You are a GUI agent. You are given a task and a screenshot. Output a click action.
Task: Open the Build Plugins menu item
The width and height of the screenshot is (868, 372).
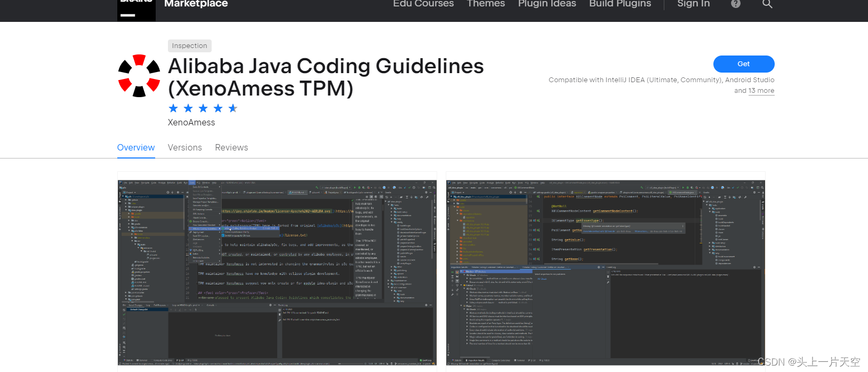pos(620,4)
